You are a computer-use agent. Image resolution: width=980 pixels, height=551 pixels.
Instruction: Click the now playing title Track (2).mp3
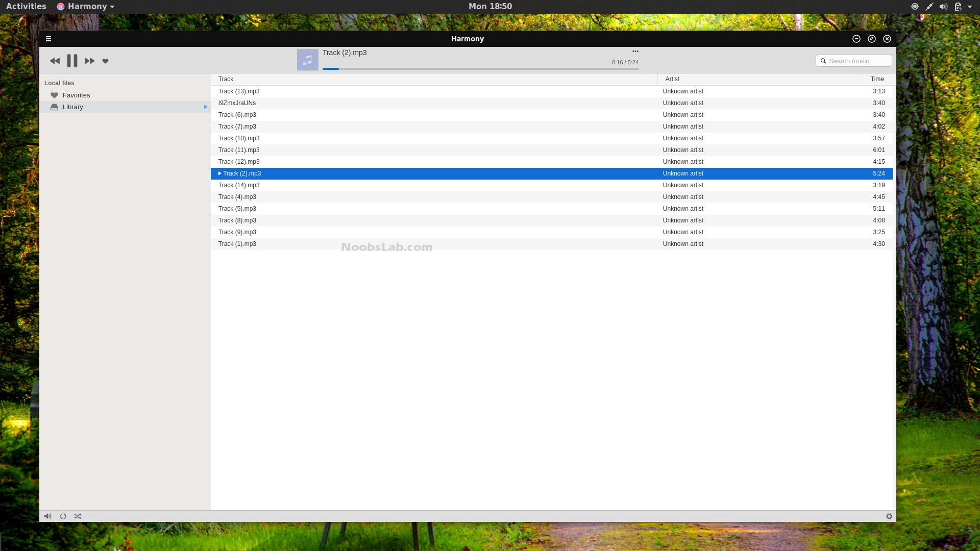345,53
